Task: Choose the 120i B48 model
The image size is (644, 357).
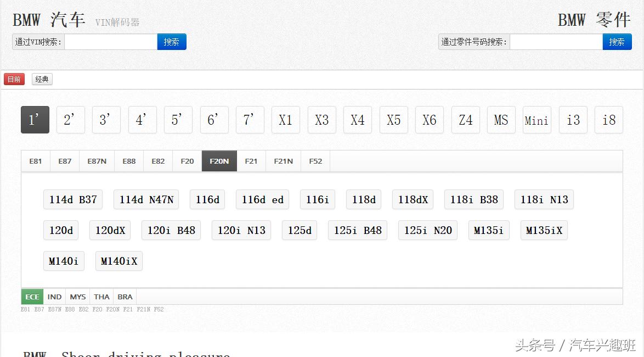Action: (x=171, y=230)
